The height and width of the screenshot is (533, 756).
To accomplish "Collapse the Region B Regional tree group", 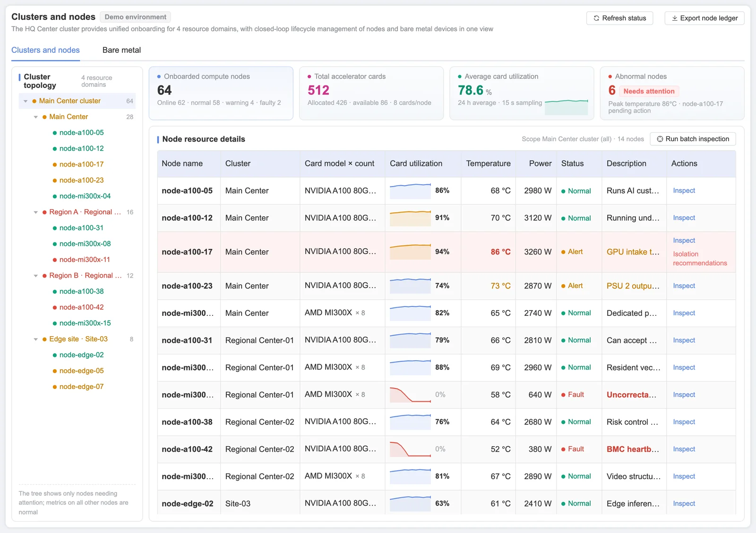I will (x=36, y=276).
